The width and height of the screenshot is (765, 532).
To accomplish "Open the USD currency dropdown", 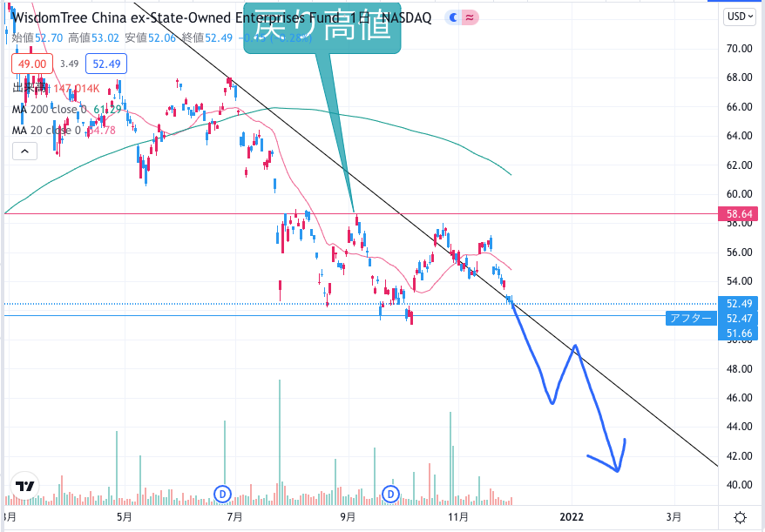I will click(x=739, y=17).
